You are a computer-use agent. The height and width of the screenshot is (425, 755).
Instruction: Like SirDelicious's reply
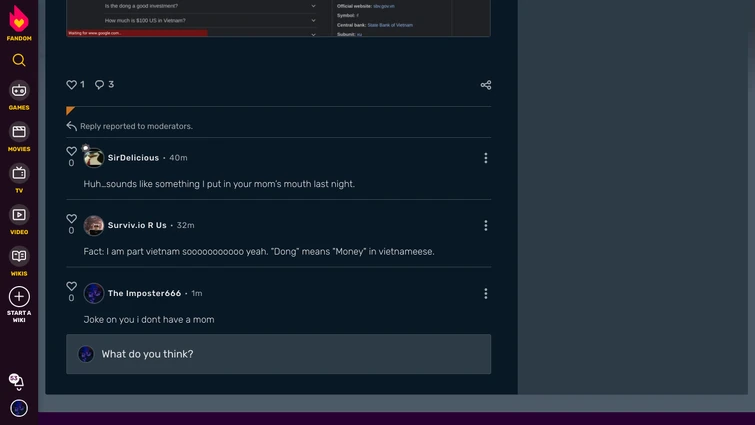(71, 151)
